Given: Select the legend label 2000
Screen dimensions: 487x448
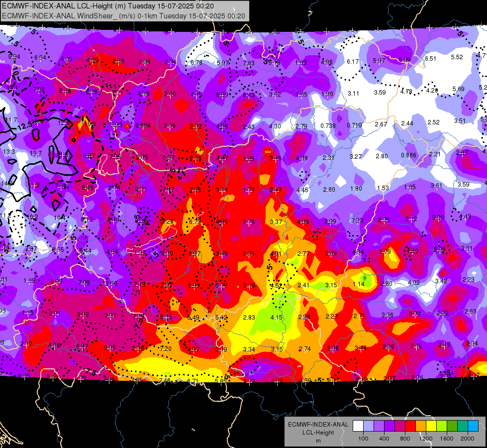Looking at the screenshot, I should (468, 439).
